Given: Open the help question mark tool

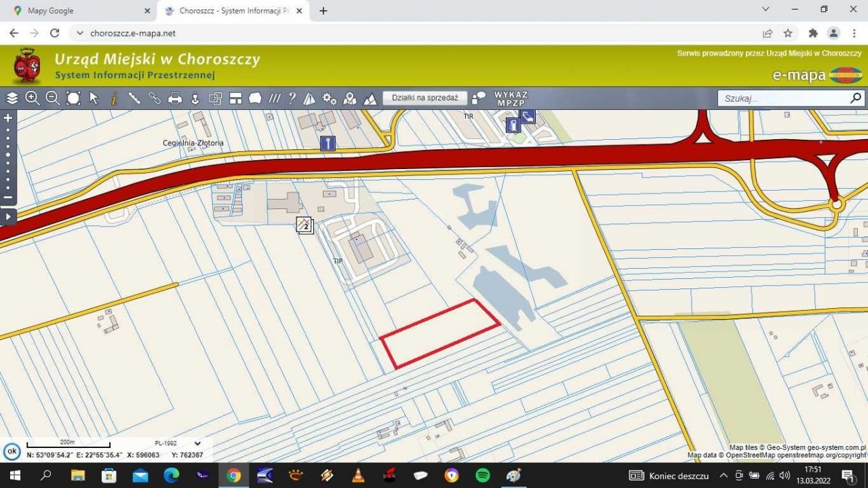Looking at the screenshot, I should 292,98.
